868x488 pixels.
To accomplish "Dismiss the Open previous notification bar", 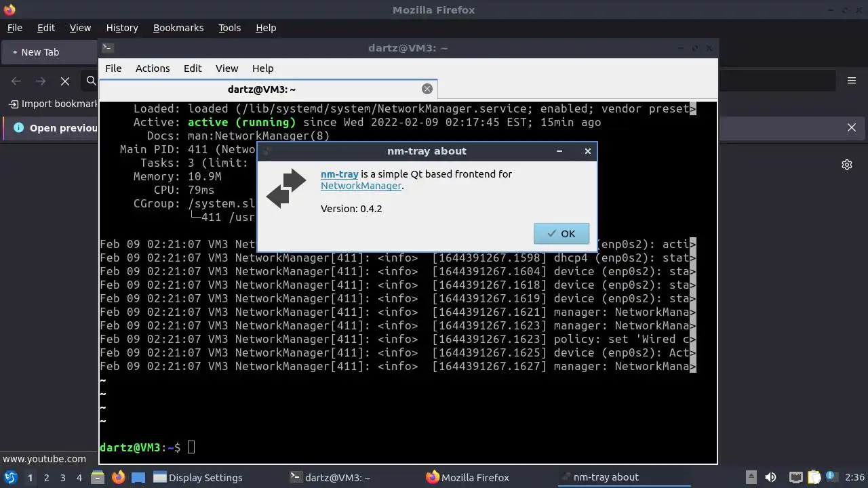I will click(852, 127).
